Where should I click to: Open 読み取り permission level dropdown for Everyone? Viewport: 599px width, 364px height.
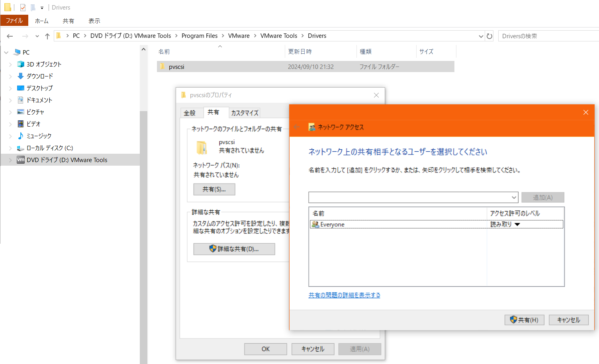(x=517, y=225)
